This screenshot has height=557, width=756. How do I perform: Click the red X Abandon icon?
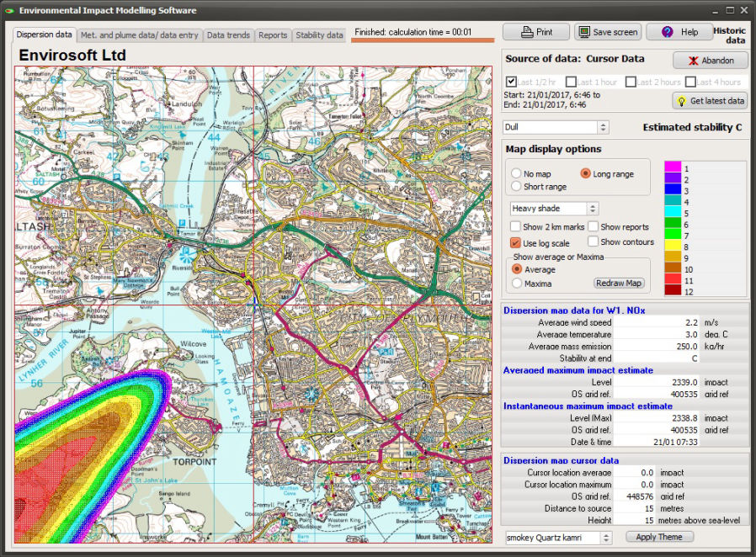tap(693, 61)
